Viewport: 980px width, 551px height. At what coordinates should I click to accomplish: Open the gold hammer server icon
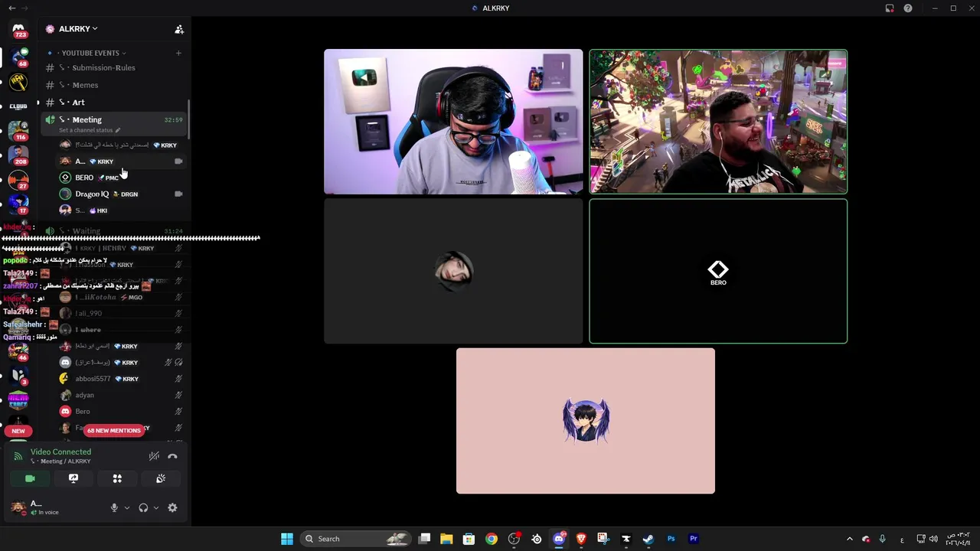pyautogui.click(x=18, y=82)
